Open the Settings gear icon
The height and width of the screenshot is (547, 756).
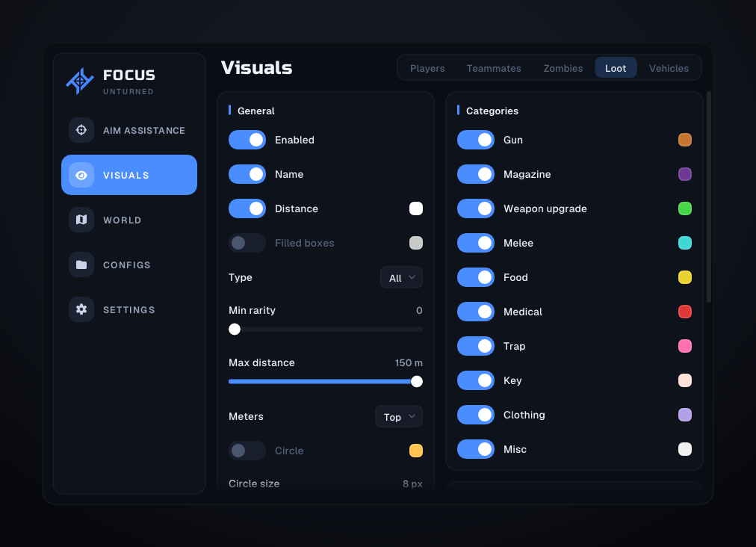[x=81, y=309]
